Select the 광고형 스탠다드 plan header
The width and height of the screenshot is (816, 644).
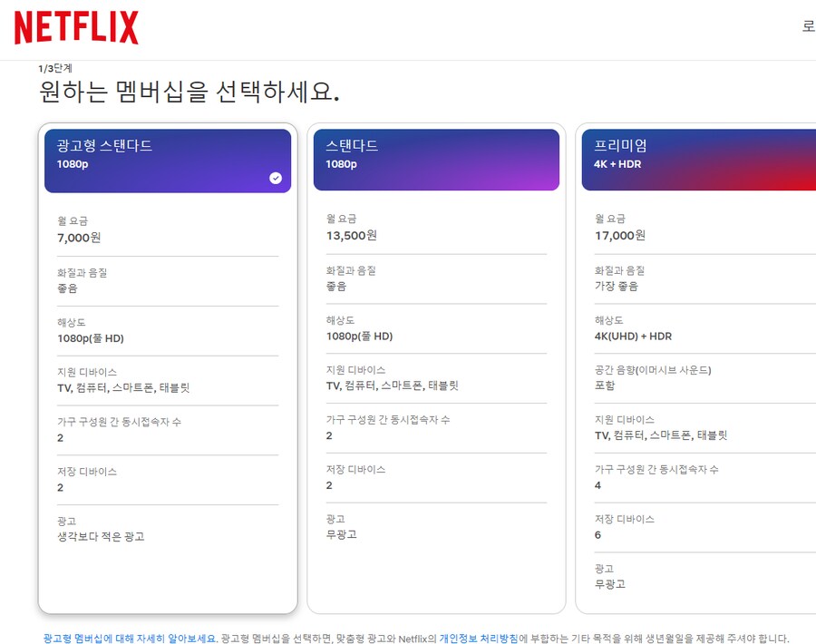click(x=168, y=161)
